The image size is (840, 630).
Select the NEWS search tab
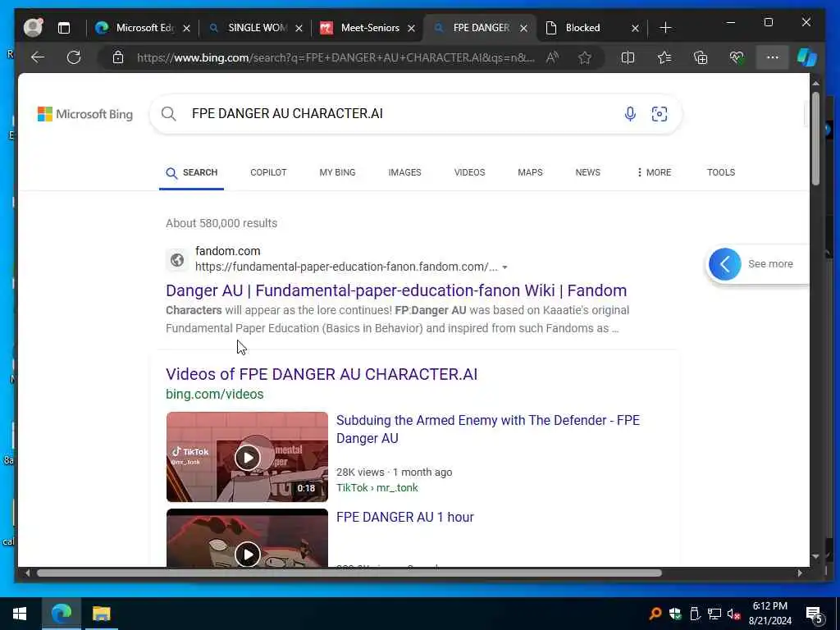(587, 172)
